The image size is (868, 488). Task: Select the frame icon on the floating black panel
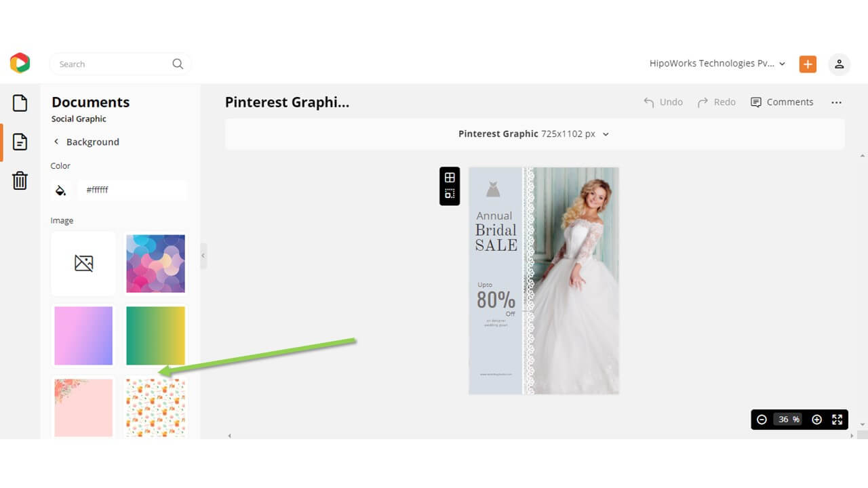[x=450, y=195]
